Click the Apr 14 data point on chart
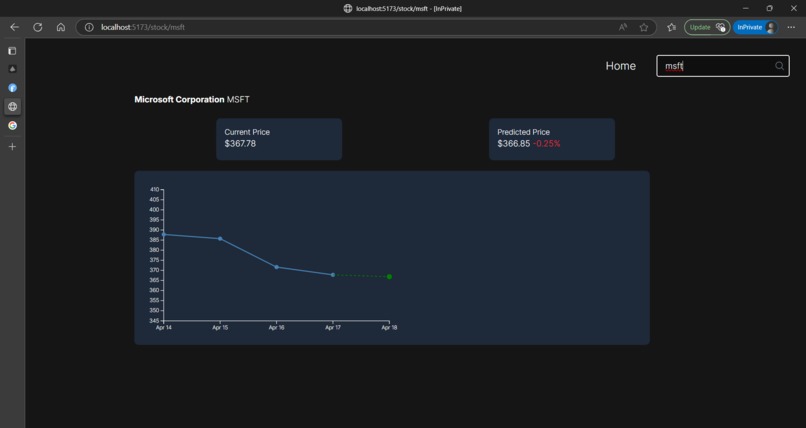The width and height of the screenshot is (806, 428). (164, 234)
